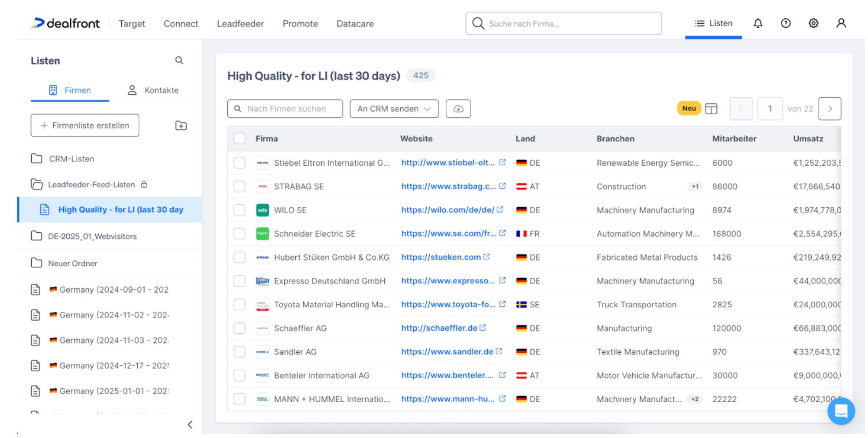Click the Expresso Deutschland GmbH logo
This screenshot has width=868, height=438.
(262, 281)
